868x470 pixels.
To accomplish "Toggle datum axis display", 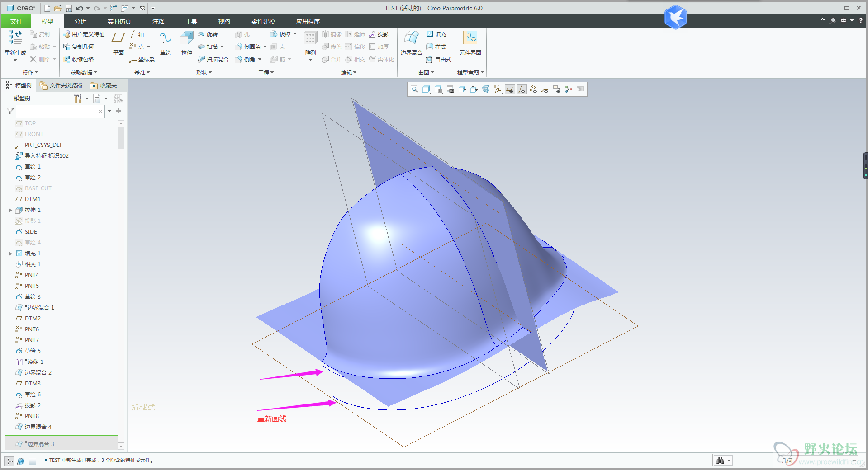I will point(522,89).
